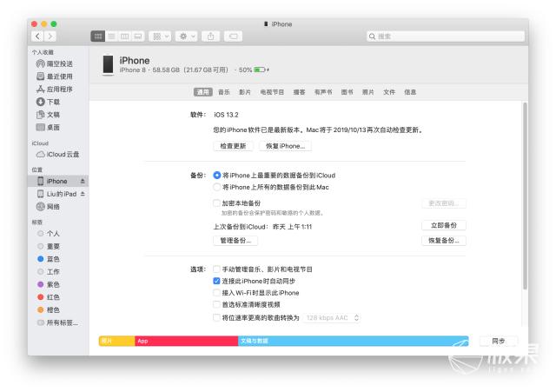Open Downloads (下载) in sidebar
Viewport: 556px width, 392px height.
49,103
